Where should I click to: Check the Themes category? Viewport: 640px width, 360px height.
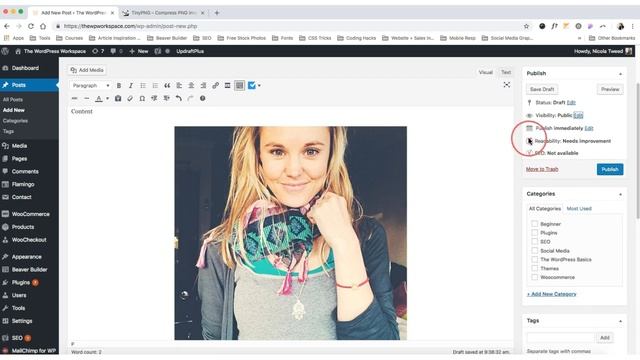coord(534,268)
